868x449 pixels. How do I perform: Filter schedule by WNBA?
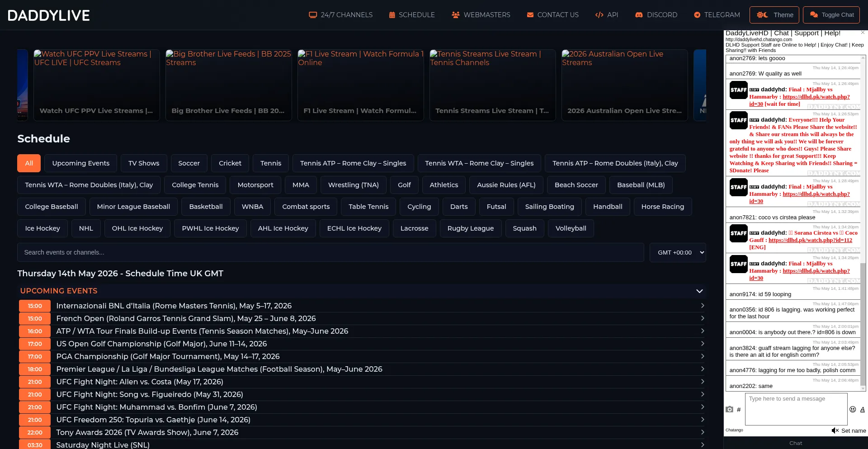pos(252,207)
